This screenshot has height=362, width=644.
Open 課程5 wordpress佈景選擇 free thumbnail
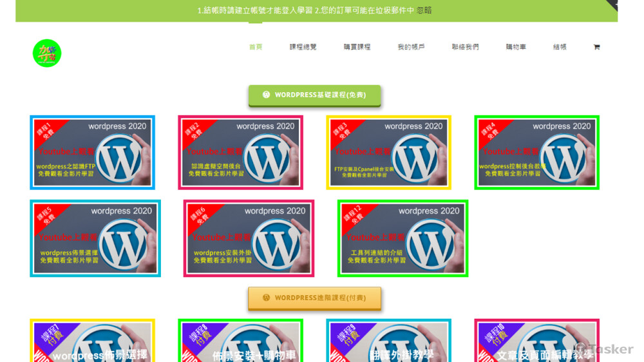point(95,238)
